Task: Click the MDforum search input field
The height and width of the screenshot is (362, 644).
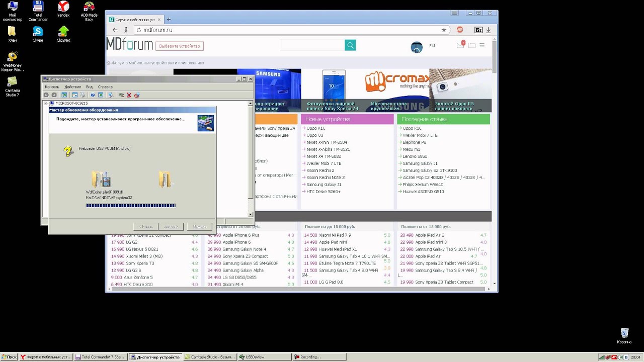Action: pyautogui.click(x=312, y=45)
